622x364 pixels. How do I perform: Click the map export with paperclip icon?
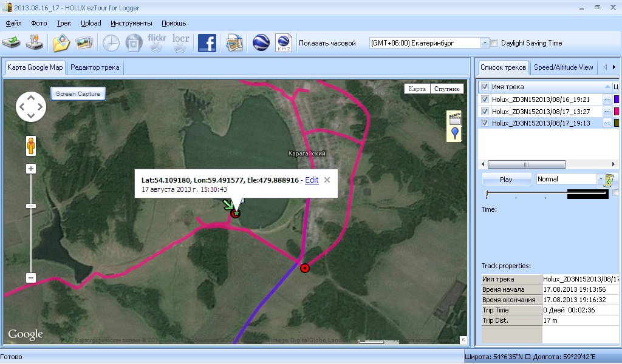coord(234,43)
